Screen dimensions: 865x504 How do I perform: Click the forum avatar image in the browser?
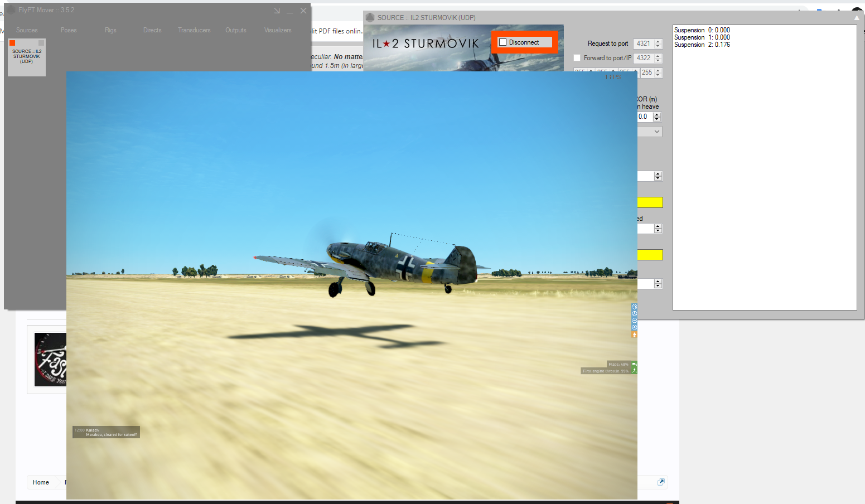(50, 360)
